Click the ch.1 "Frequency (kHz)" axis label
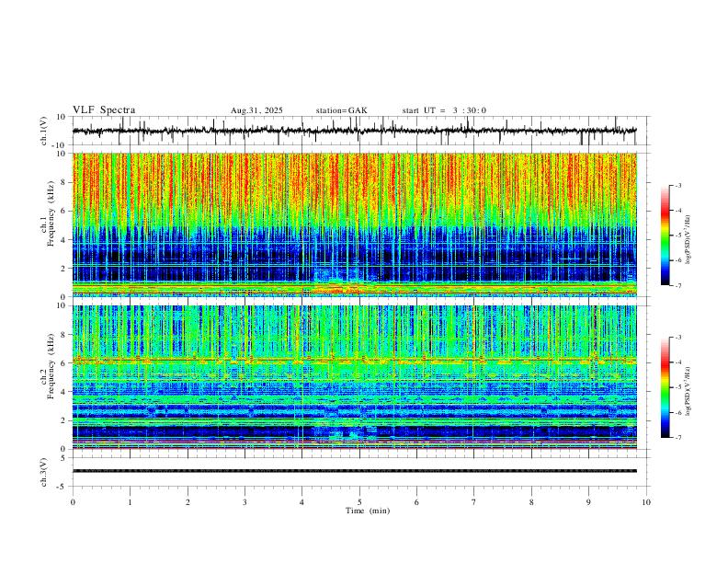 (51, 213)
